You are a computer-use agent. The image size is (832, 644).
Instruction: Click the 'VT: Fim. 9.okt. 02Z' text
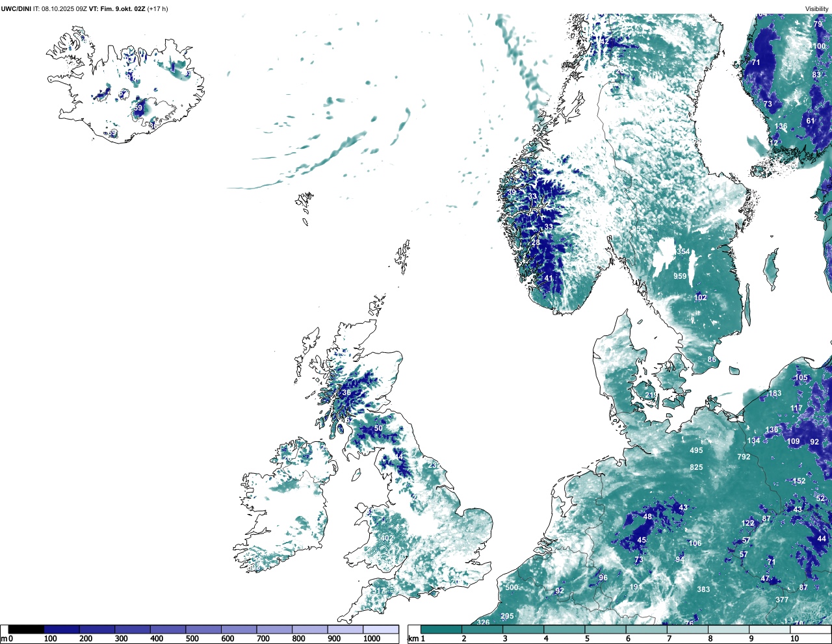point(117,9)
